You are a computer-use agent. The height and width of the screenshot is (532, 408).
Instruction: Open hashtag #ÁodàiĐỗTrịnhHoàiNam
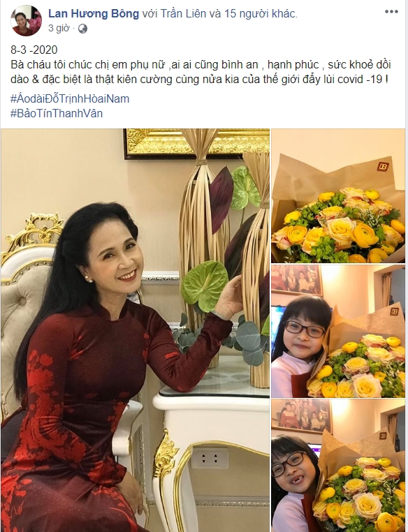[70, 98]
